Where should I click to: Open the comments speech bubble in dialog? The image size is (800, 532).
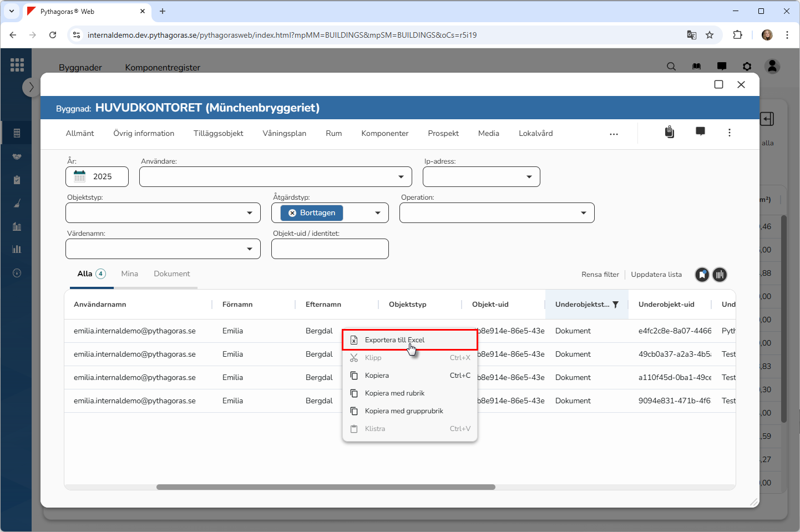(x=700, y=132)
